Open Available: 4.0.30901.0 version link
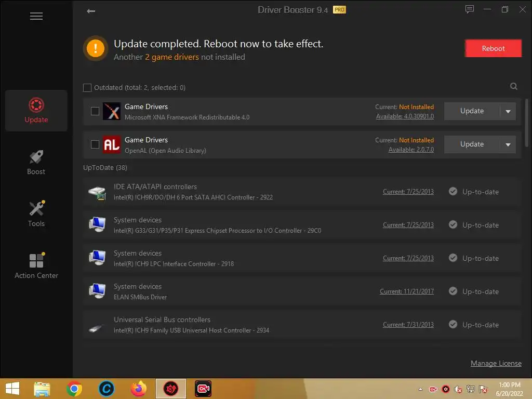Screen dimensions: 532x399 tap(405, 116)
